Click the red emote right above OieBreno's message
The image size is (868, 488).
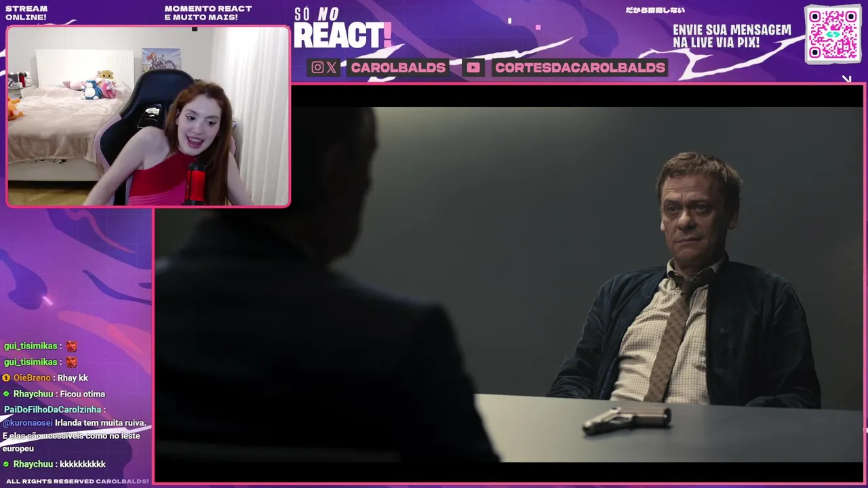click(71, 362)
